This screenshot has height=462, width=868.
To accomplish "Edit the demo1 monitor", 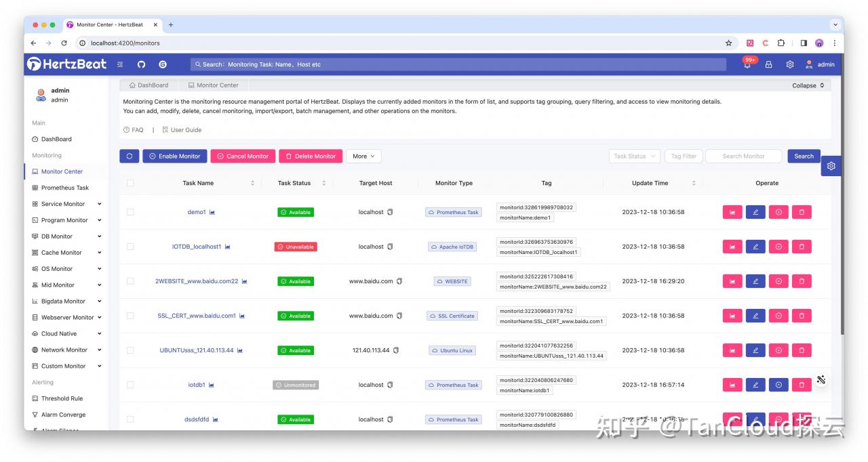I will click(755, 212).
